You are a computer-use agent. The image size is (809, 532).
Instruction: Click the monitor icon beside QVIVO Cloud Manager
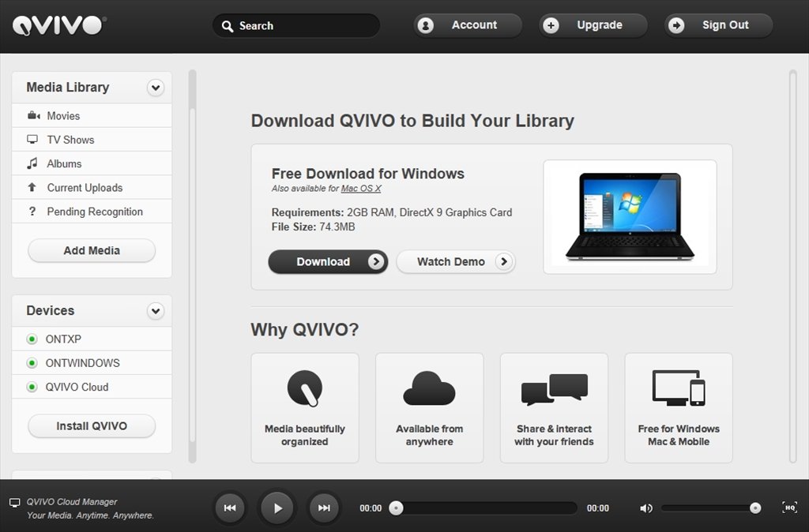pyautogui.click(x=15, y=503)
